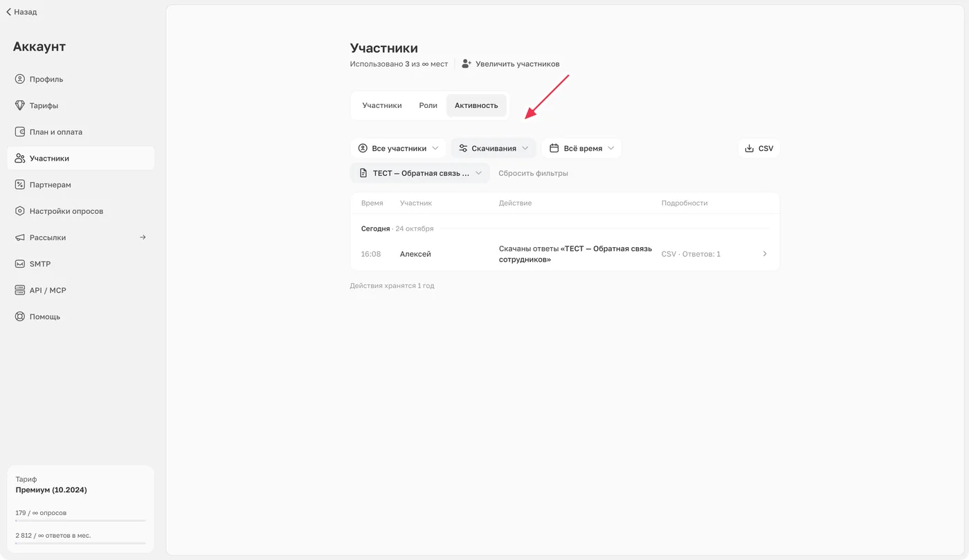Click the Профиль user icon in sidebar

[20, 79]
